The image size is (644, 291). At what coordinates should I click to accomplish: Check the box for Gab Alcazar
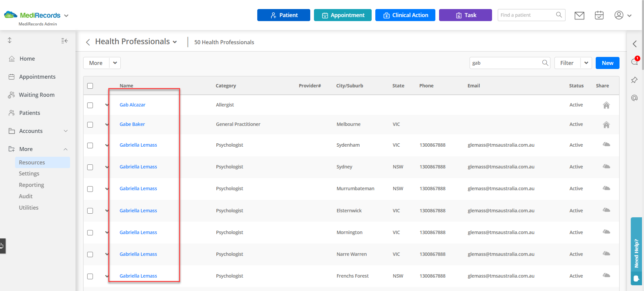(90, 105)
